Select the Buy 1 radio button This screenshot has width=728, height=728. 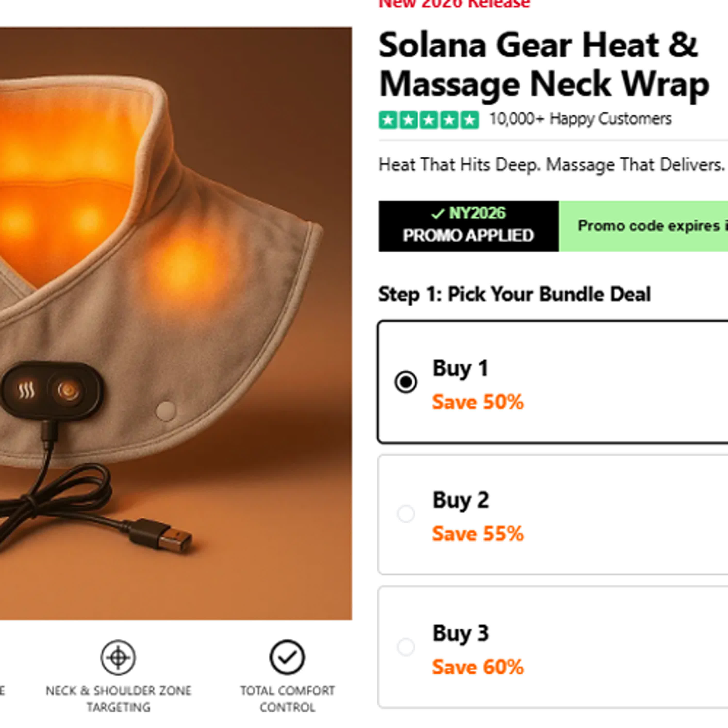(x=405, y=382)
